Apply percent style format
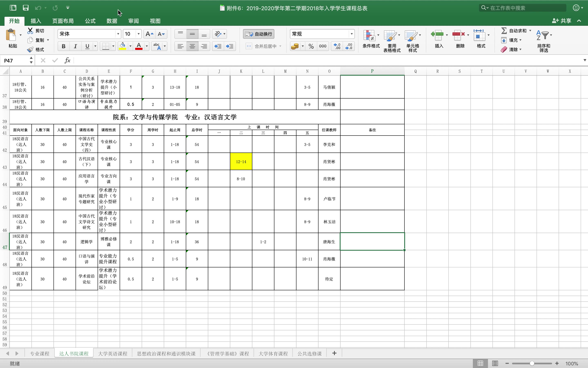 coord(311,46)
